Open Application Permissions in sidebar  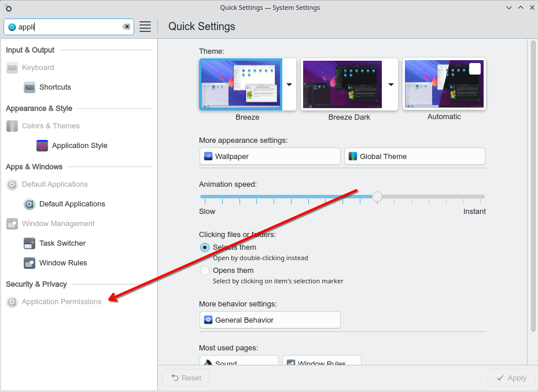pyautogui.click(x=61, y=302)
